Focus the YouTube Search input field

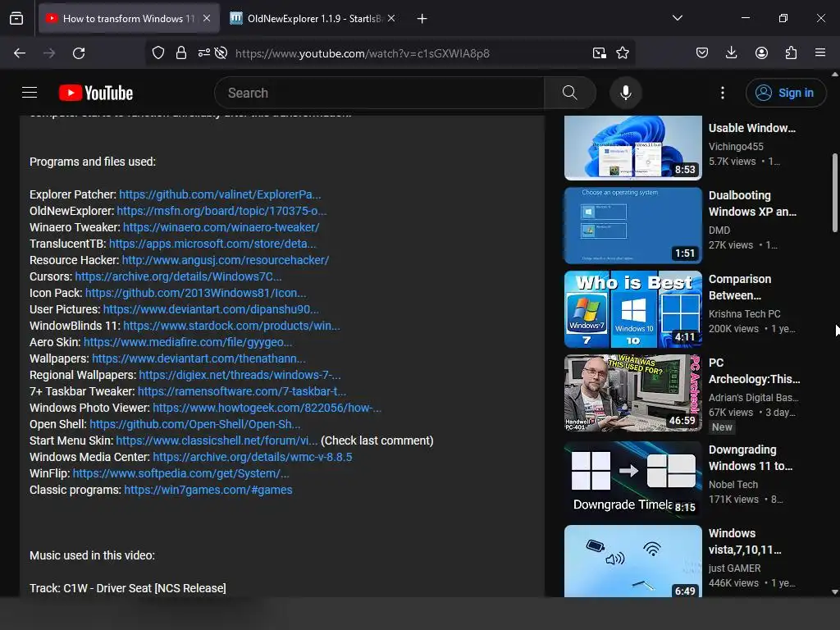[x=379, y=93]
